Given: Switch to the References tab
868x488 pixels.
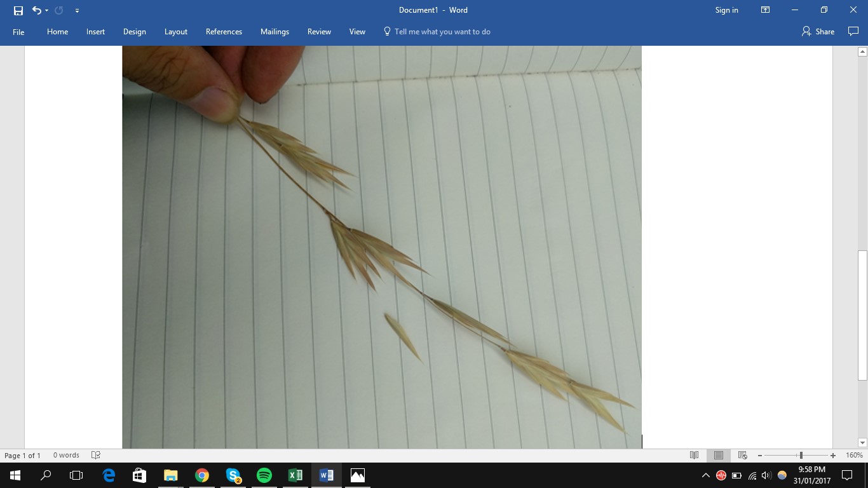Looking at the screenshot, I should (x=224, y=32).
